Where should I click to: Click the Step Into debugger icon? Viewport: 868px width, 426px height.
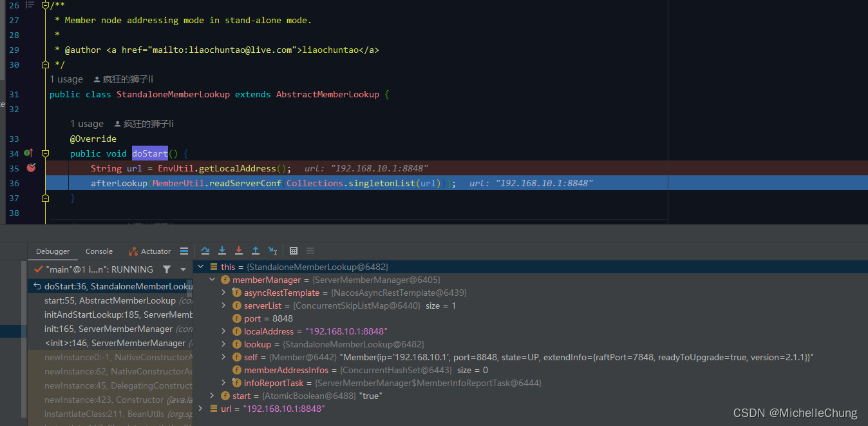[x=222, y=251]
